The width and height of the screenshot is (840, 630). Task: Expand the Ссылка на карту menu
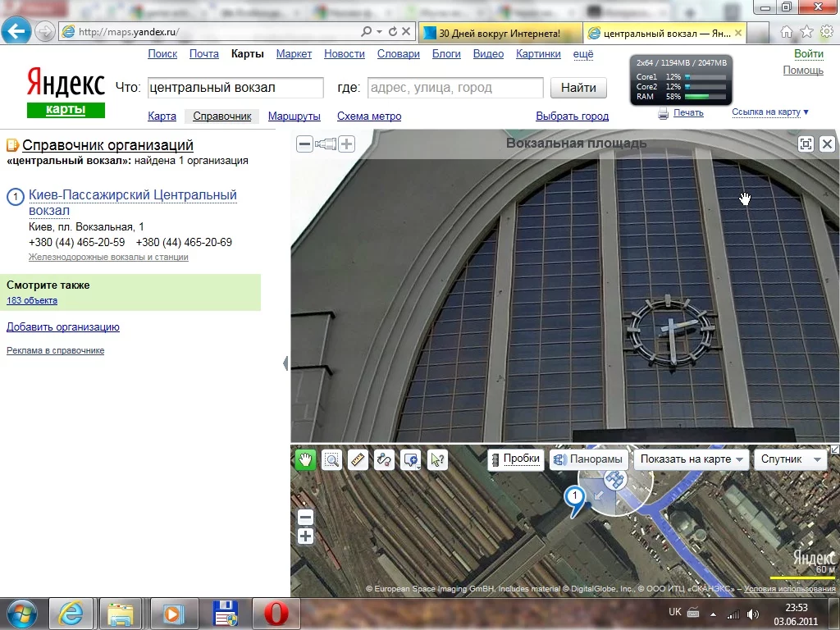[x=769, y=112]
